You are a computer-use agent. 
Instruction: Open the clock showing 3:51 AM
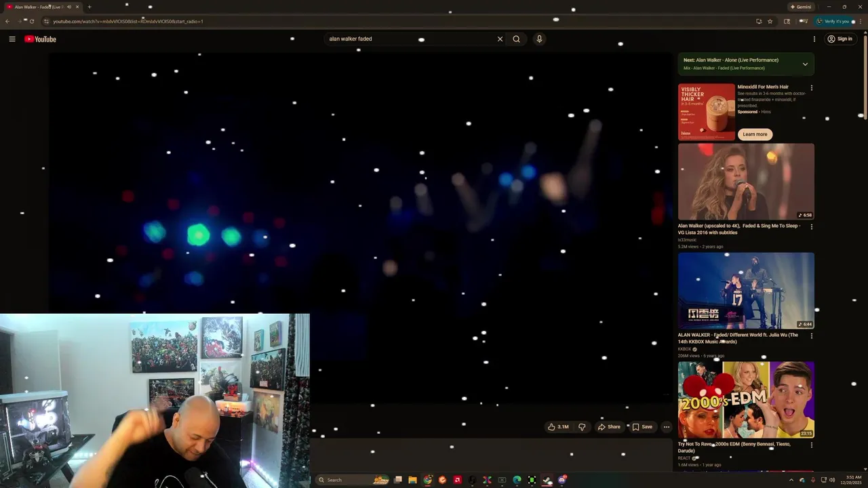pyautogui.click(x=851, y=480)
